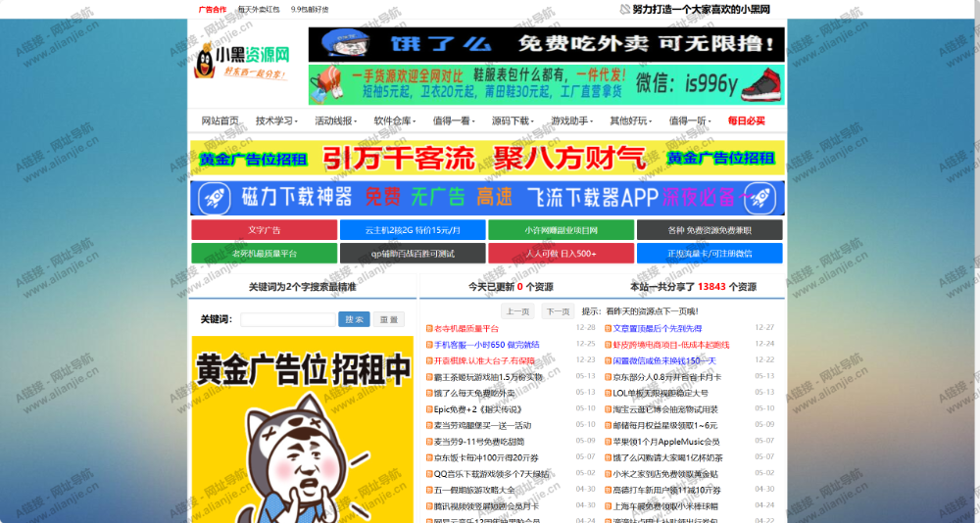Viewport: 980px width, 523px height.
Task: Click the blue 云主机2核2G 特价15元/月 button
Action: coord(413,230)
